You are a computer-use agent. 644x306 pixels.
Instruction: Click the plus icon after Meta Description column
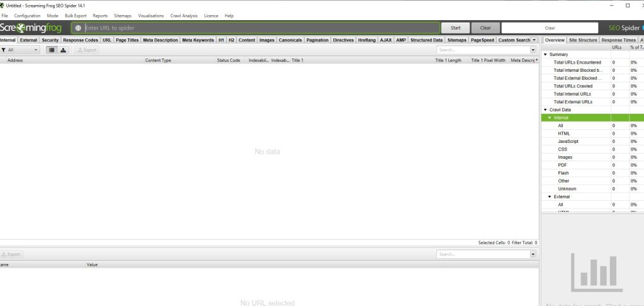[x=536, y=60]
